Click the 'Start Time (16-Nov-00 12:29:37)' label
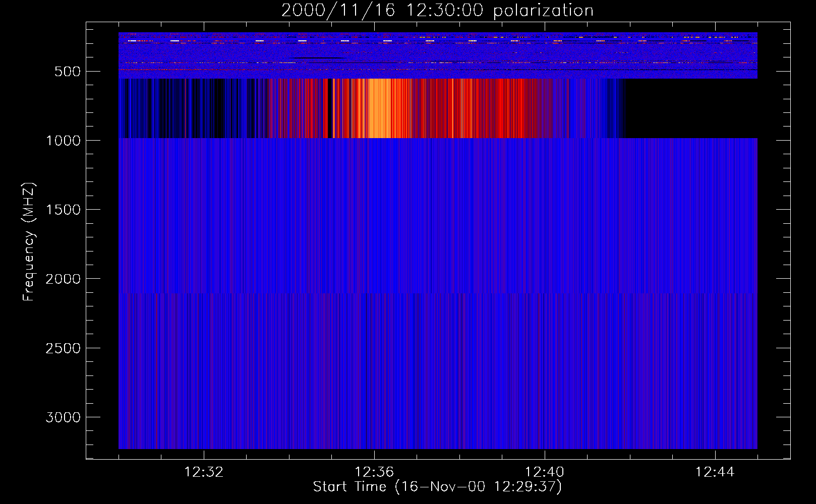The height and width of the screenshot is (504, 816). pos(437,487)
